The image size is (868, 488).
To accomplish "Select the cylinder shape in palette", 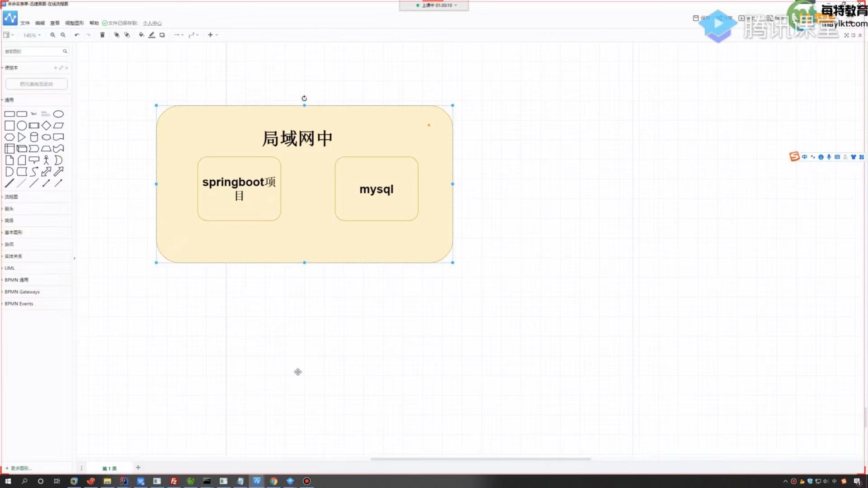I will tap(34, 137).
